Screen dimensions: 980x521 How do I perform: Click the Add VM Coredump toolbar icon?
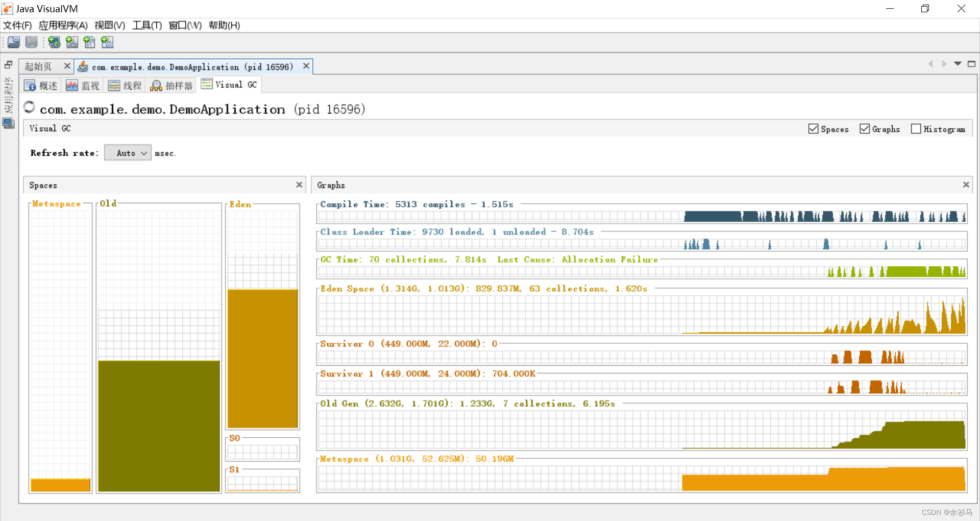(89, 42)
